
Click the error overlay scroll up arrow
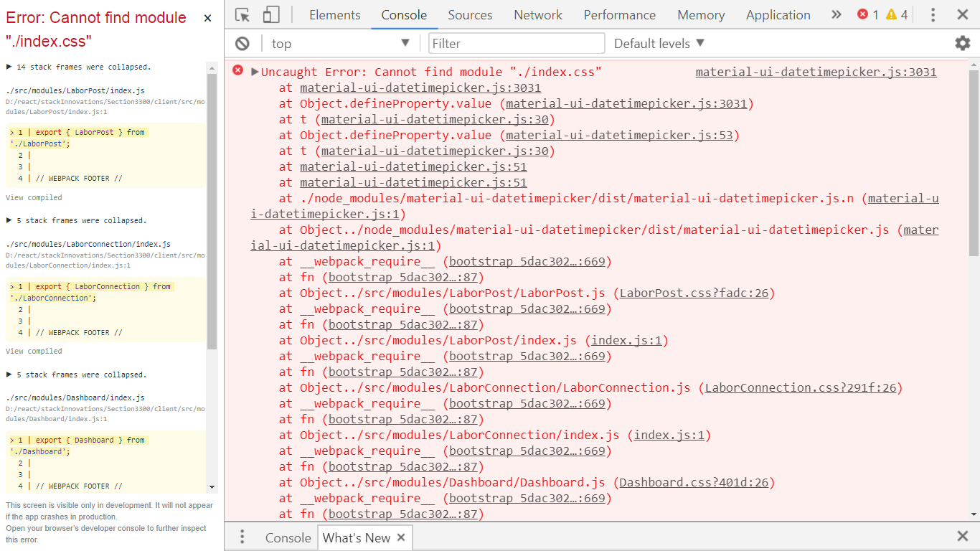pos(212,67)
